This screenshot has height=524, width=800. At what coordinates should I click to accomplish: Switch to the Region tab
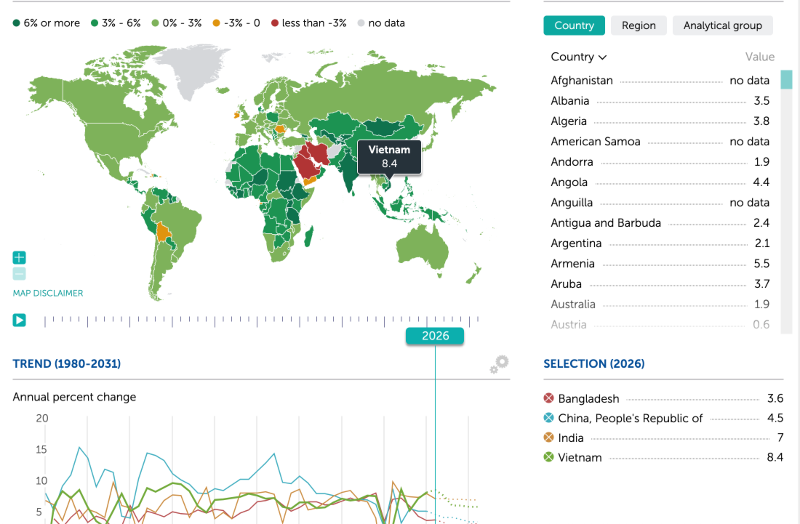(x=638, y=26)
